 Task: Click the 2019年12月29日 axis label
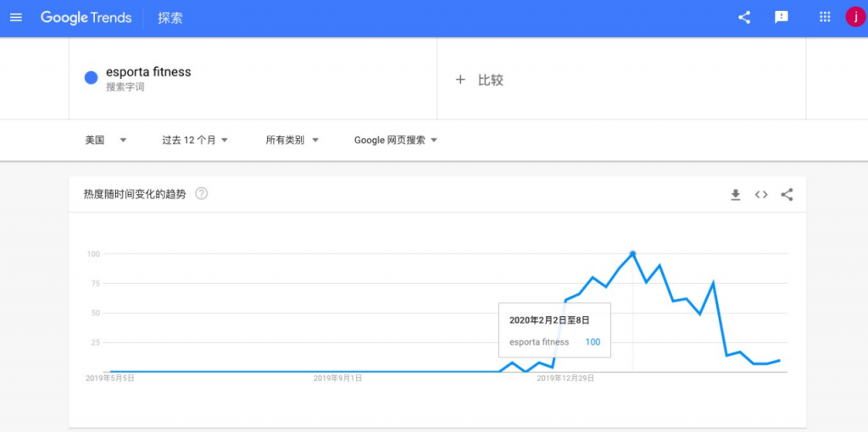(x=565, y=379)
